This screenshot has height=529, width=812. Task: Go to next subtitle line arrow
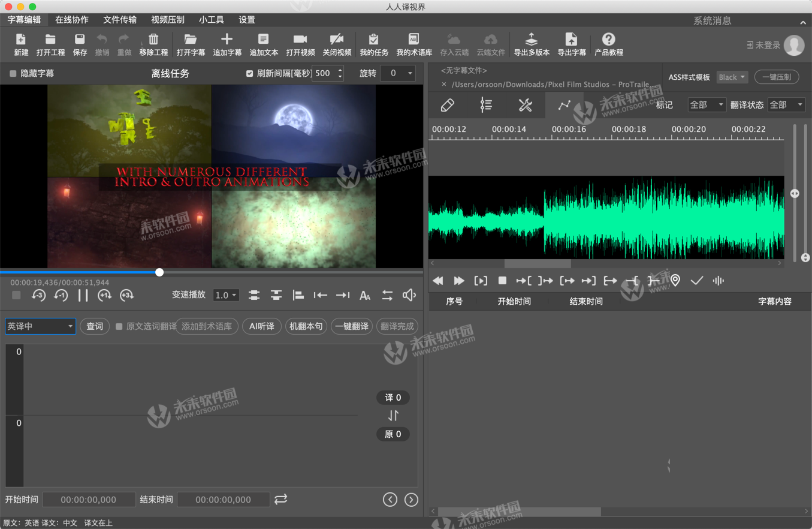click(x=411, y=499)
